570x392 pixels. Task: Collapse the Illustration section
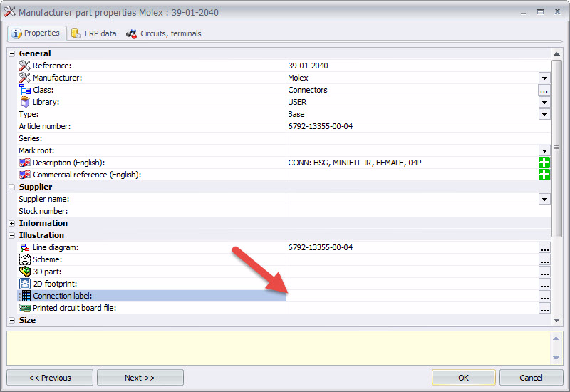(11, 235)
